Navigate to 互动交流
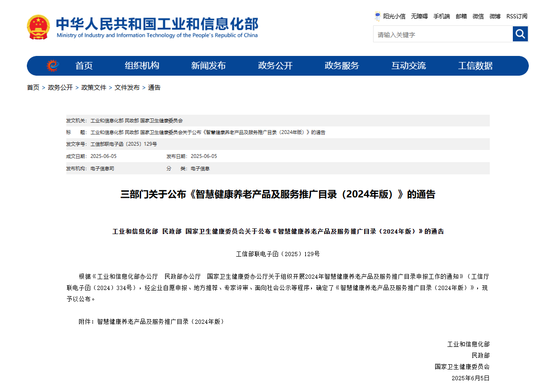Screen dimensions: 542x392 [x=408, y=66]
